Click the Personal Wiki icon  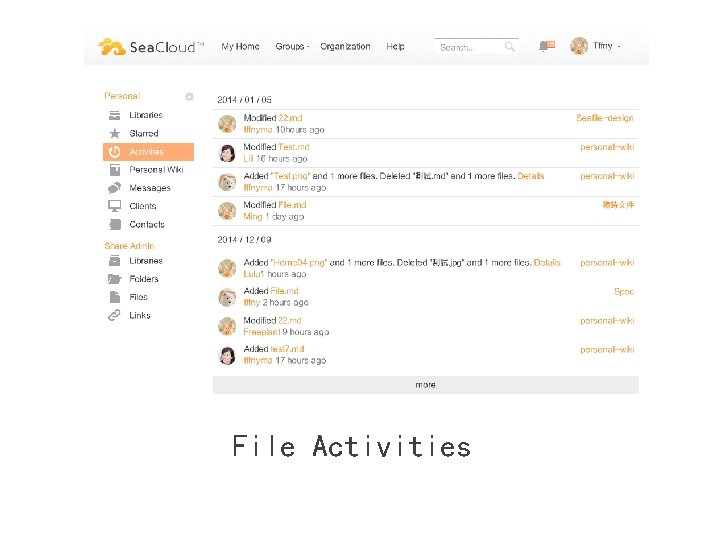tap(114, 169)
